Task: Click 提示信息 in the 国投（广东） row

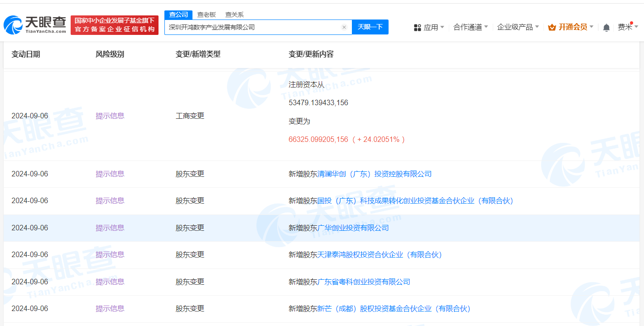Action: [110, 200]
